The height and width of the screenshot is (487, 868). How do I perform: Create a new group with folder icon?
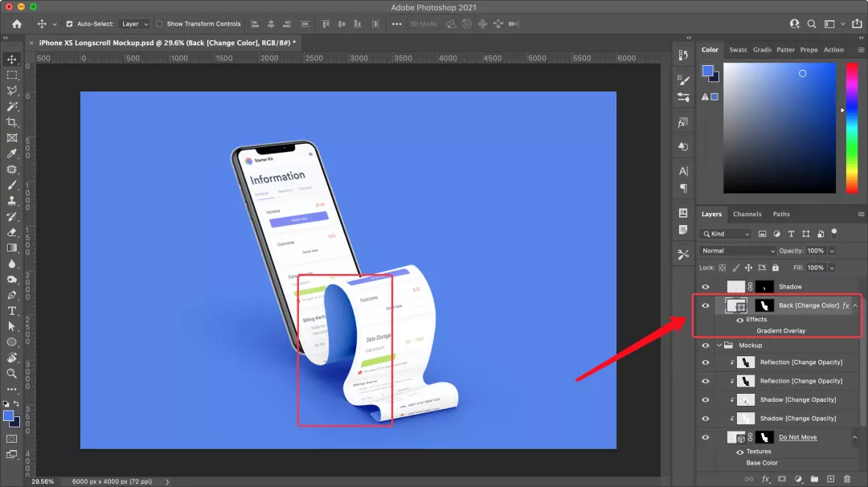815,479
